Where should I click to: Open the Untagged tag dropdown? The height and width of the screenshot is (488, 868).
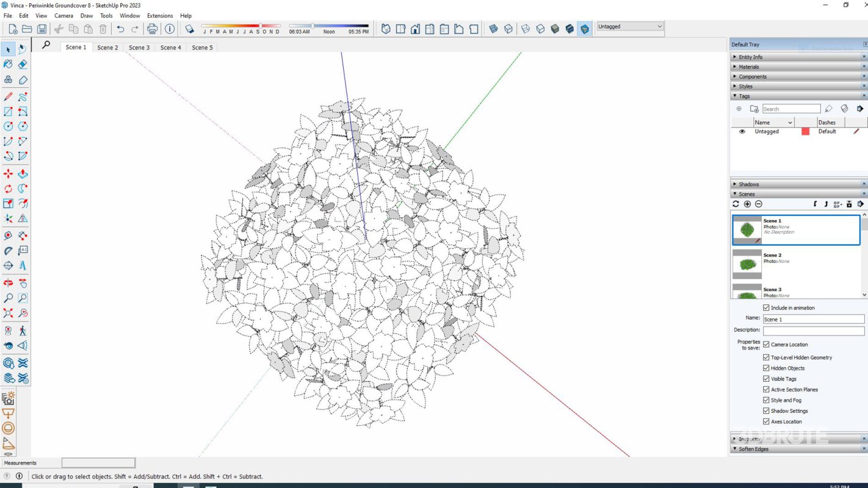point(659,27)
